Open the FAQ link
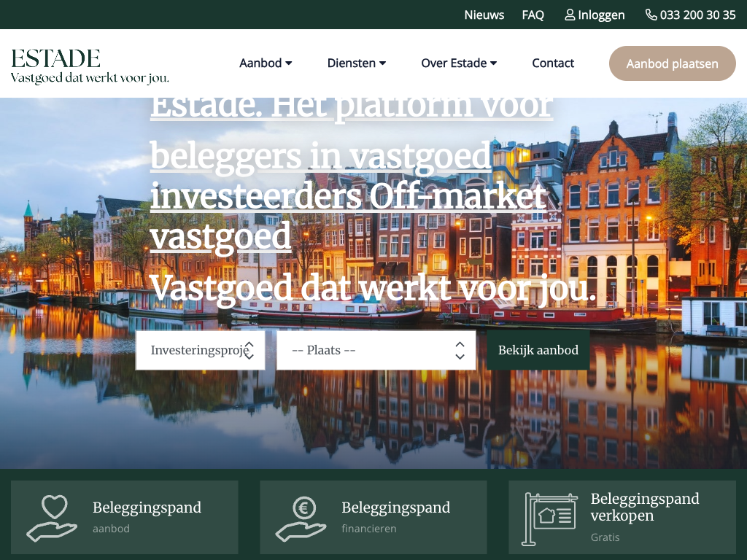747x560 pixels. [533, 15]
